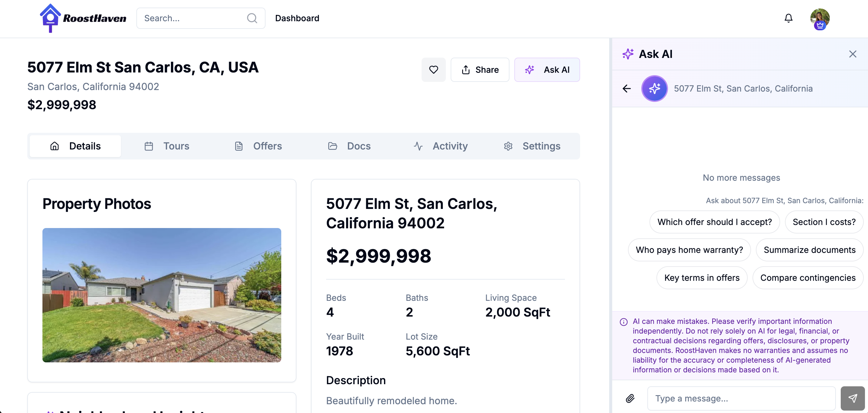Ask 'Which offer should I accept?' suggestion
The width and height of the screenshot is (868, 413).
[715, 222]
